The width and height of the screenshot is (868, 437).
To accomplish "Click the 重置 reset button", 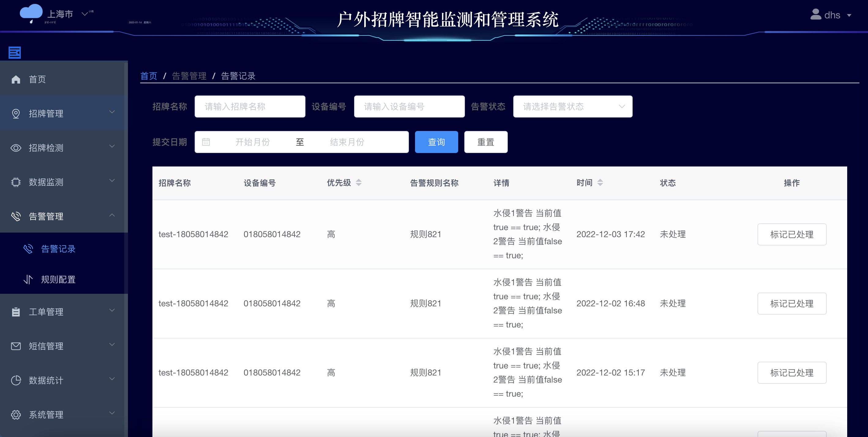I will [x=485, y=142].
